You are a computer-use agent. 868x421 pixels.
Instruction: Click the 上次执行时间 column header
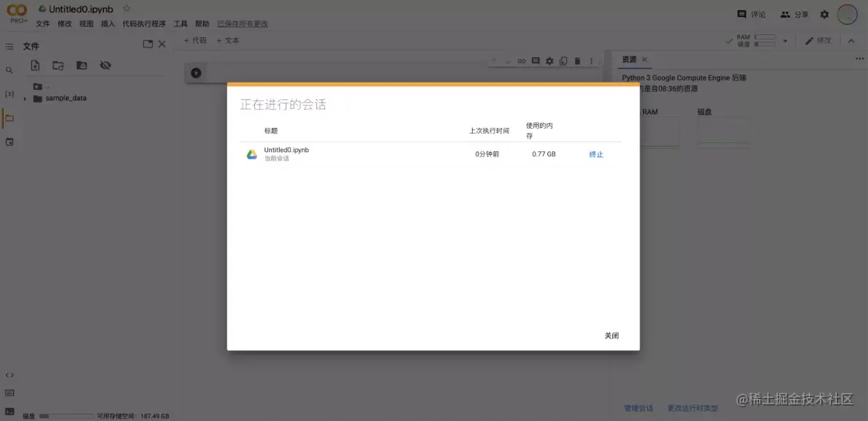tap(490, 131)
